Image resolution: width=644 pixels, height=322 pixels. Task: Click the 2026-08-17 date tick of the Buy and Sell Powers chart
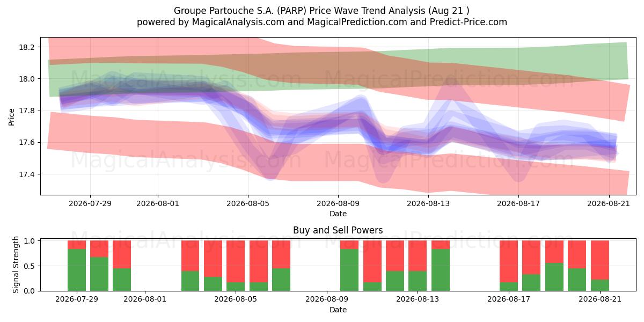click(x=508, y=299)
